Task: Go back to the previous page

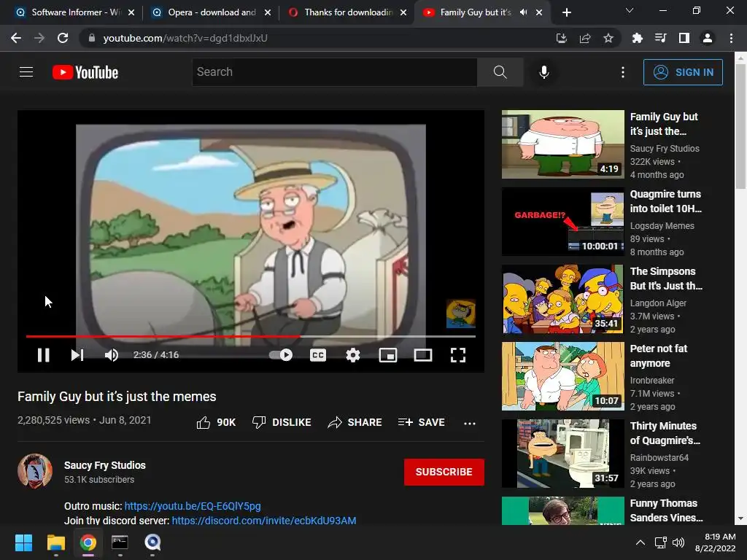Action: [16, 38]
